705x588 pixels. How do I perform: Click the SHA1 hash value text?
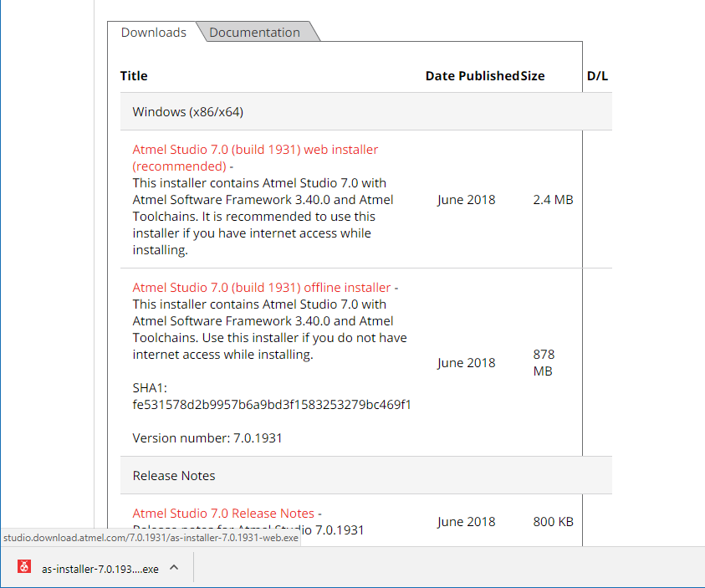coord(272,405)
